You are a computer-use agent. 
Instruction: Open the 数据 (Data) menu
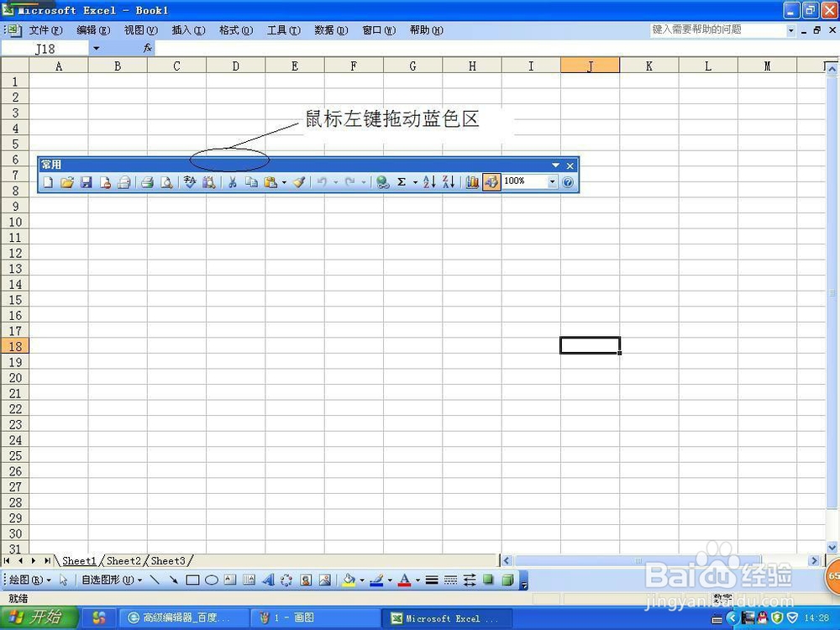point(331,30)
